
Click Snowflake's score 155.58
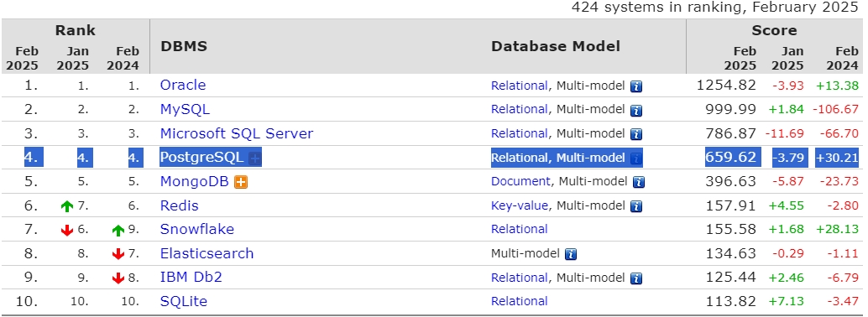pos(730,229)
